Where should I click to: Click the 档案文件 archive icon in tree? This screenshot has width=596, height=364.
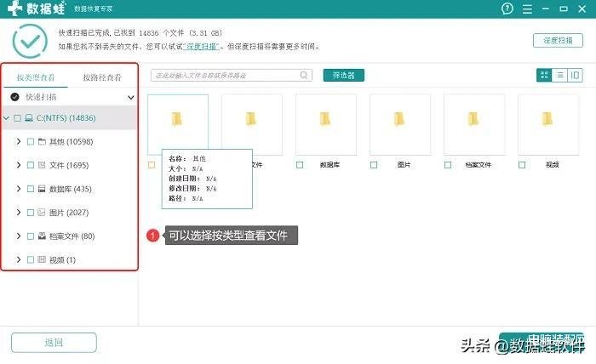[x=42, y=236]
